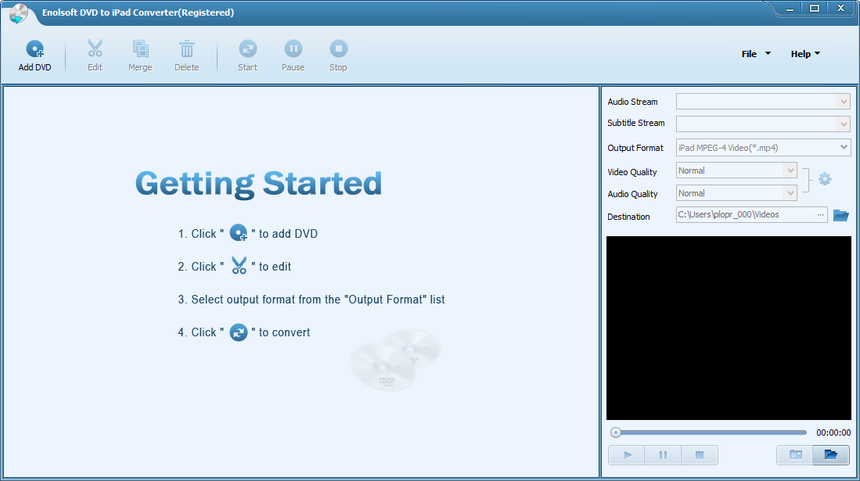The height and width of the screenshot is (481, 860).
Task: Open advanced settings gear icon
Action: [x=824, y=179]
